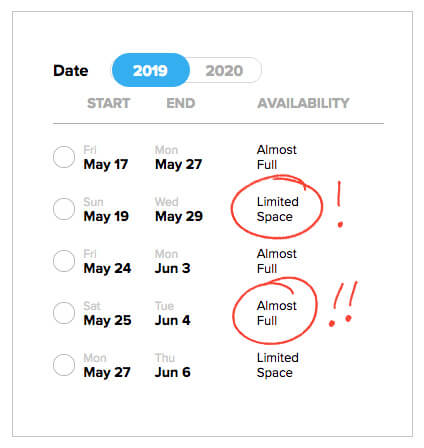This screenshot has height=448, width=424.
Task: Click Limited Space status for May 27 start
Action: click(x=278, y=365)
